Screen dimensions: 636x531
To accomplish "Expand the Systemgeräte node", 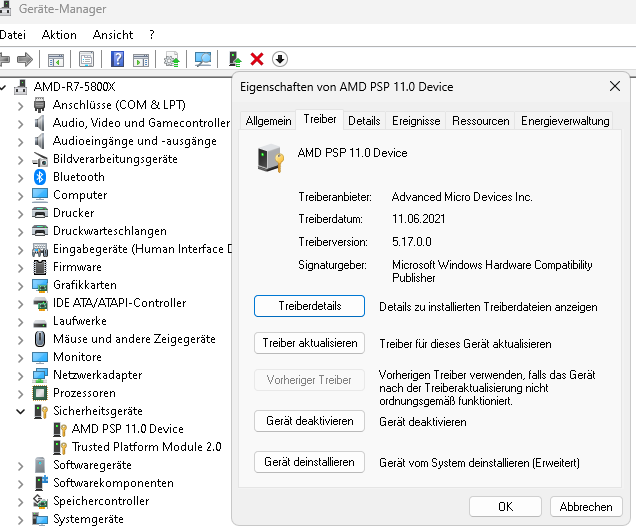I will coord(21,520).
